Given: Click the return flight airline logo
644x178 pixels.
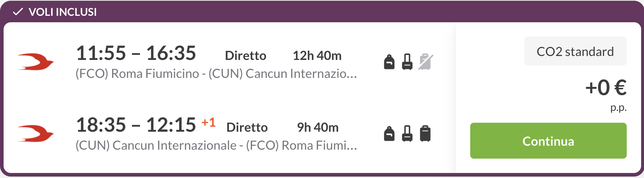Looking at the screenshot, I should tap(36, 133).
